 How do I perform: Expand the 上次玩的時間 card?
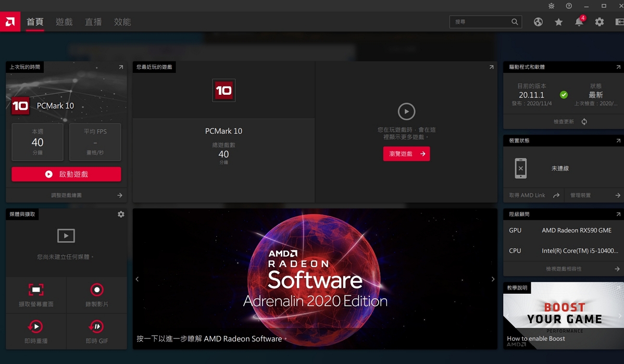coord(121,67)
